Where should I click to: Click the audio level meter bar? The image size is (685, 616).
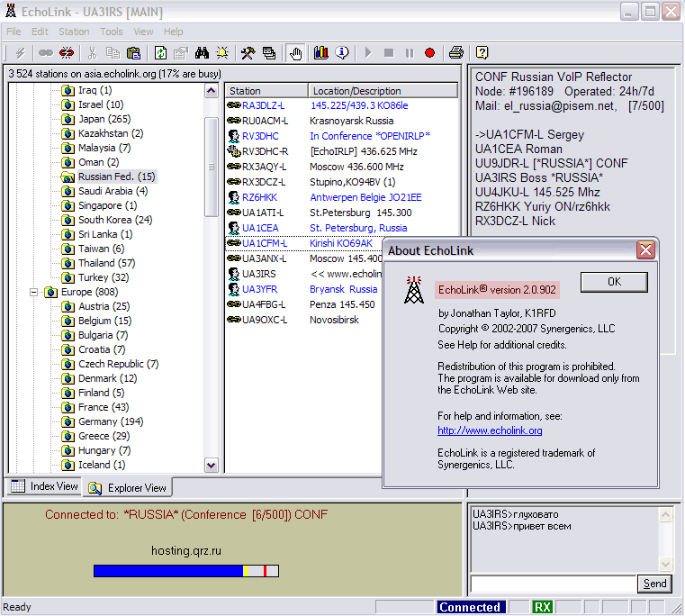(x=186, y=571)
